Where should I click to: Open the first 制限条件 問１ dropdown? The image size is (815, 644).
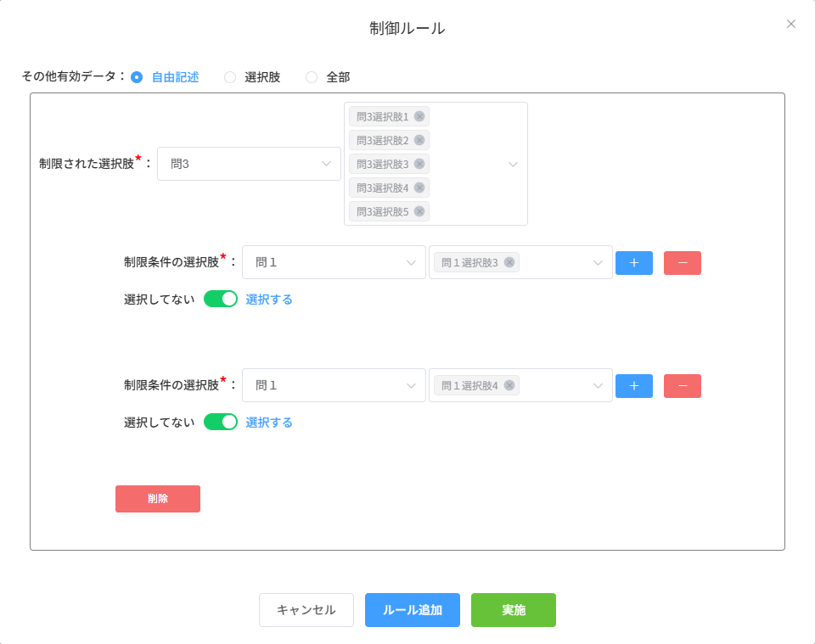click(x=334, y=262)
